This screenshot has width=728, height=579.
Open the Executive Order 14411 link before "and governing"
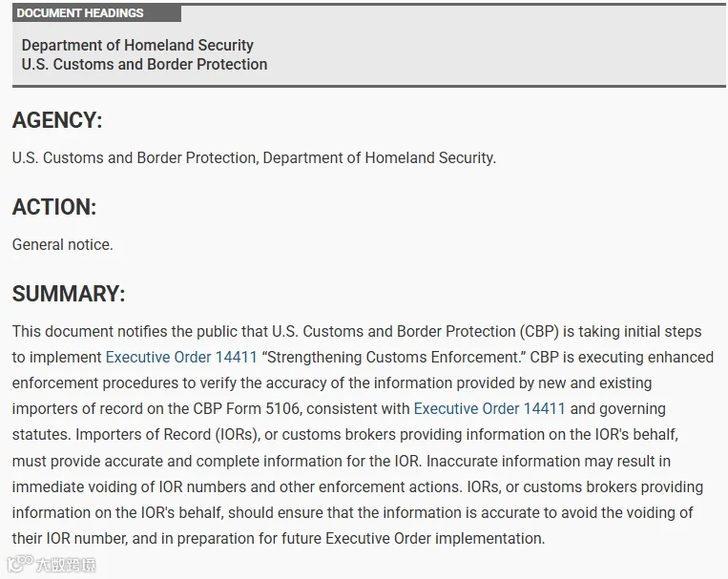[x=489, y=408]
